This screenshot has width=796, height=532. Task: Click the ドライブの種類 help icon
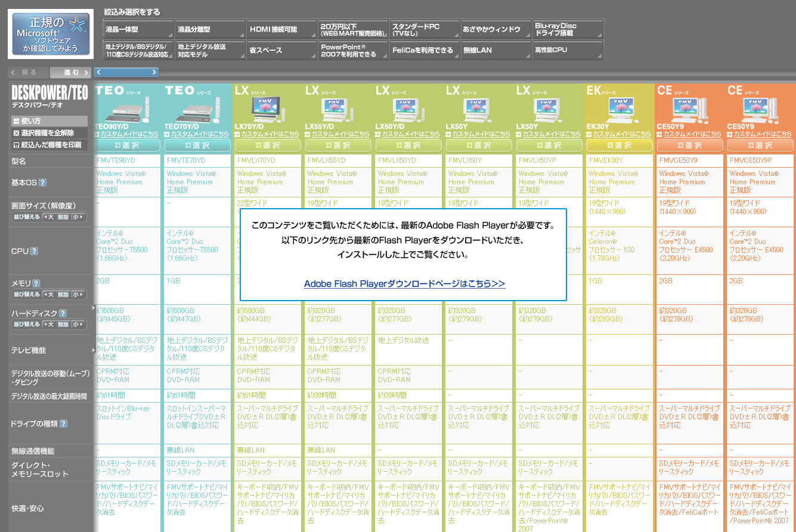[63, 424]
